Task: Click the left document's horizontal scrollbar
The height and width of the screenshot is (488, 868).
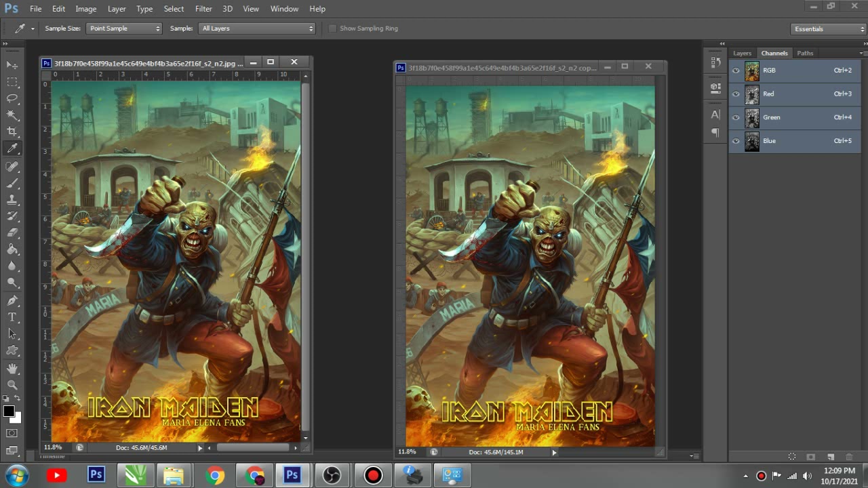Action: (253, 448)
